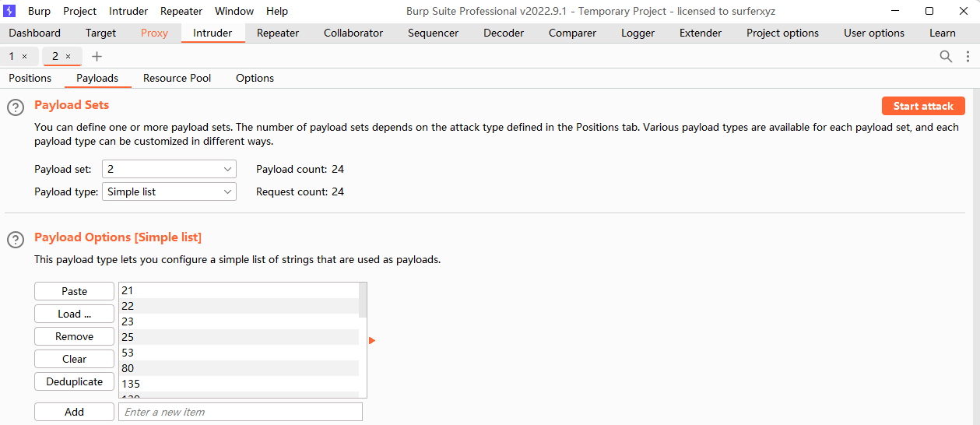Select payload item 25 in list
Screen dimensions: 980x425
pos(238,337)
